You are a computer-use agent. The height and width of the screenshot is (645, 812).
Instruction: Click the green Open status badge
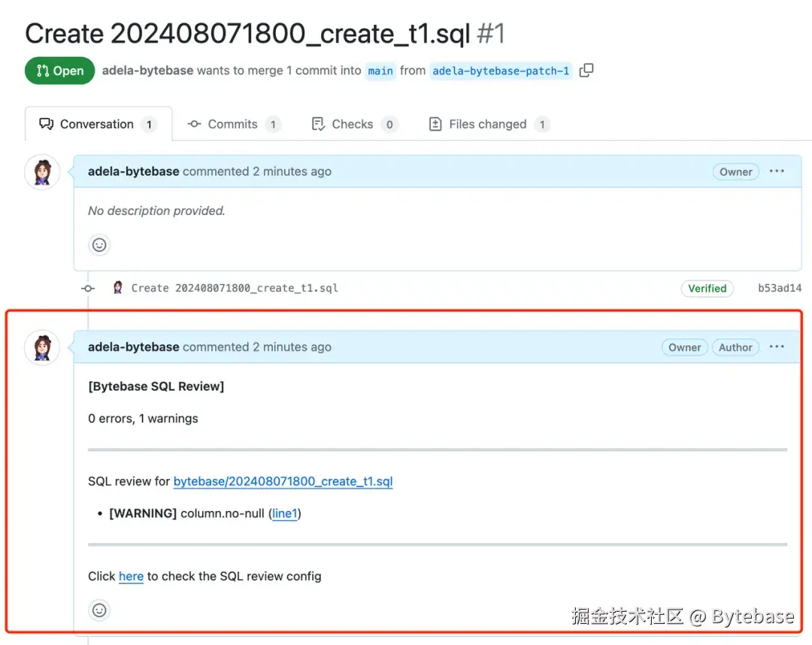(59, 71)
